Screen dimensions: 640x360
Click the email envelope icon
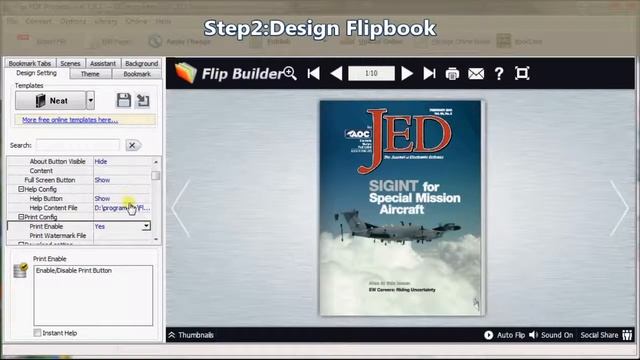click(476, 74)
